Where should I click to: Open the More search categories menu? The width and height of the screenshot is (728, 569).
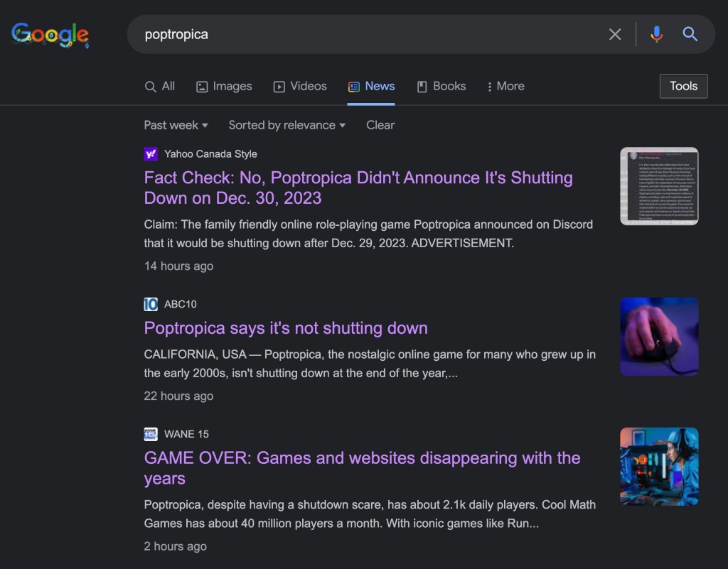pyautogui.click(x=505, y=86)
